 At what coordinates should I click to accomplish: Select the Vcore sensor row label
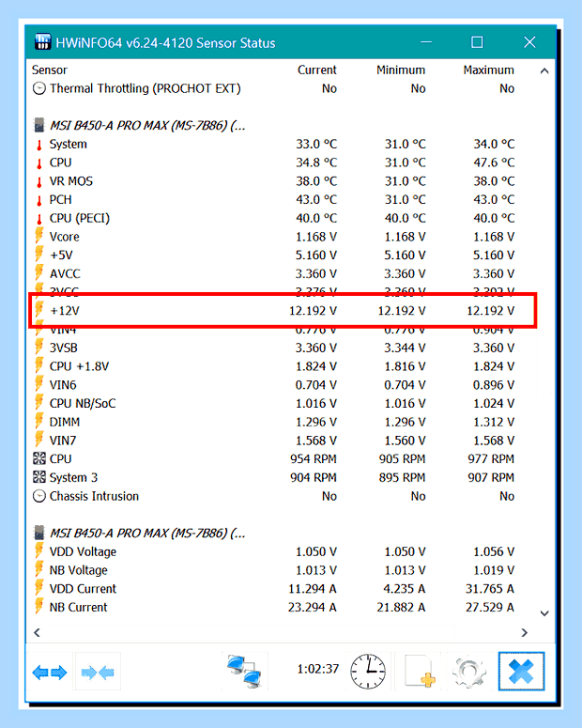(65, 237)
